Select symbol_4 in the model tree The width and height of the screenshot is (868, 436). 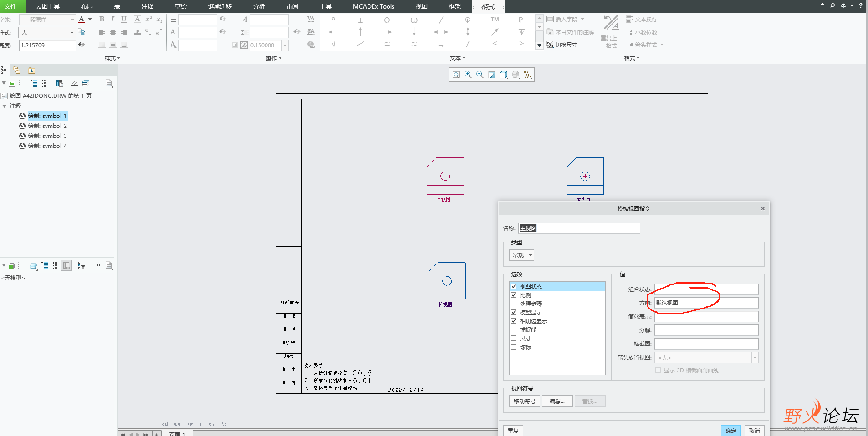pos(47,146)
